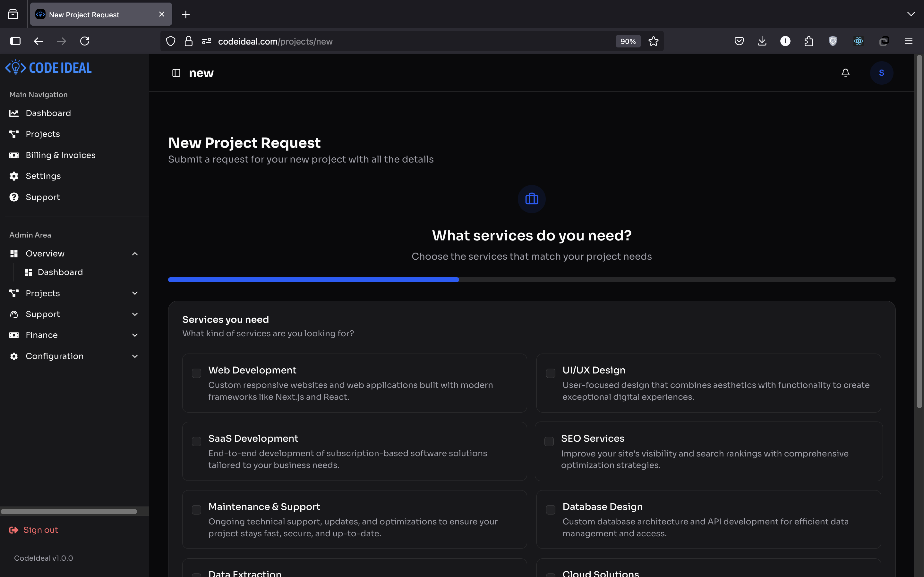Click the CodeIdeal logo
924x577 pixels.
click(x=48, y=68)
